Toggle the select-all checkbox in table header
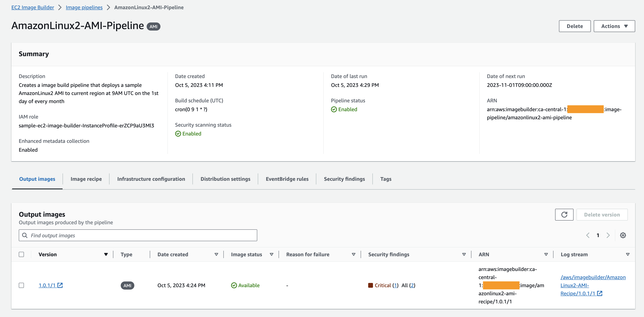Screen dimensions: 644x317 coord(22,254)
